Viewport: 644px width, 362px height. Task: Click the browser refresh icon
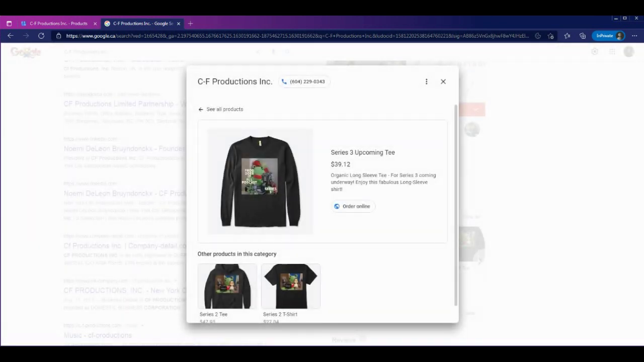[x=41, y=36]
